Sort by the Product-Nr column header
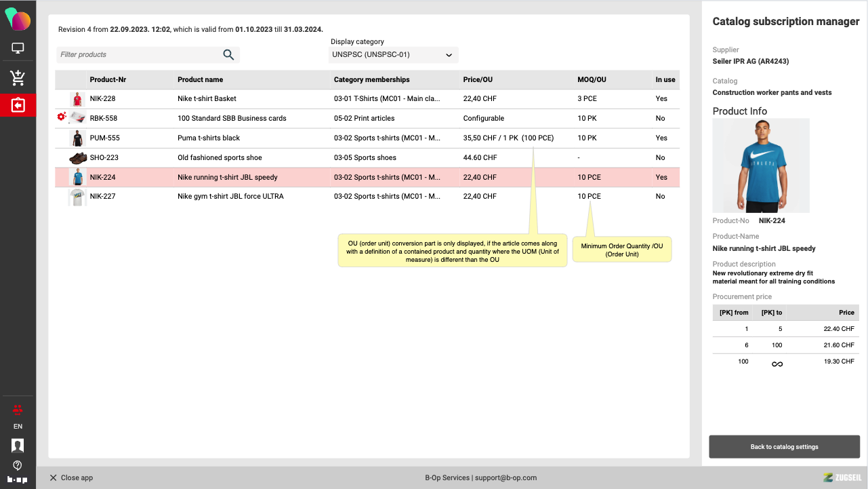The image size is (868, 489). coord(108,79)
